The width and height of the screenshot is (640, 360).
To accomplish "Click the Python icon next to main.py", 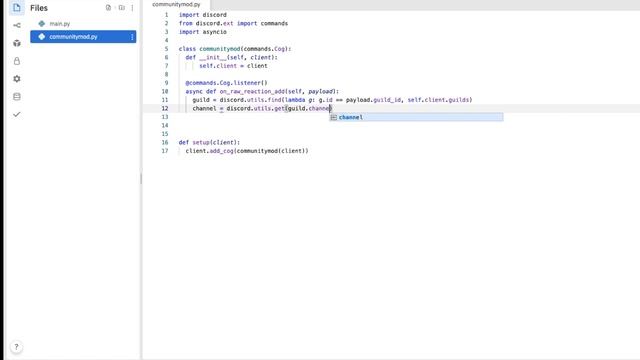I will 42,24.
